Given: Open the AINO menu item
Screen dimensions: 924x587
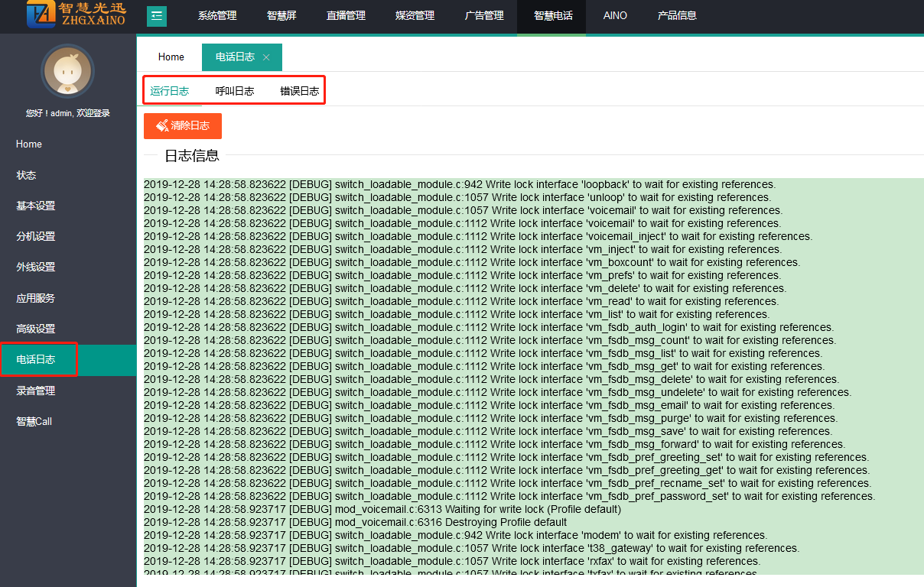Looking at the screenshot, I should click(615, 16).
